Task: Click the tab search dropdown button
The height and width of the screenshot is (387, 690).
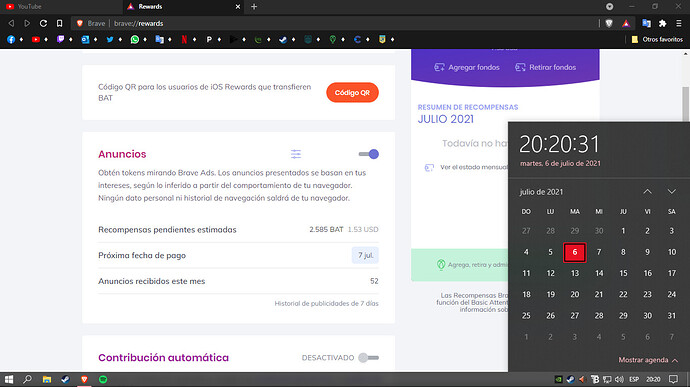Action: click(x=609, y=7)
